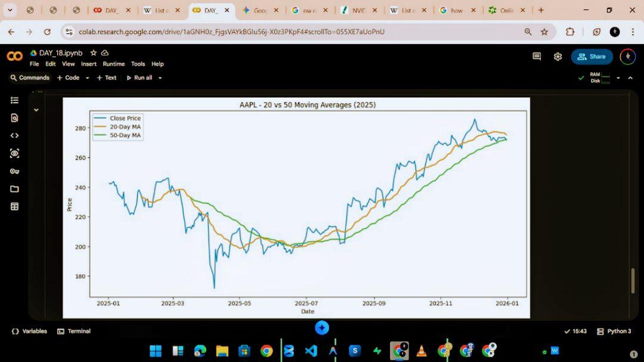Screen dimensions: 644x362
Task: Switch to the Onlin browser tab
Action: [x=506, y=11]
